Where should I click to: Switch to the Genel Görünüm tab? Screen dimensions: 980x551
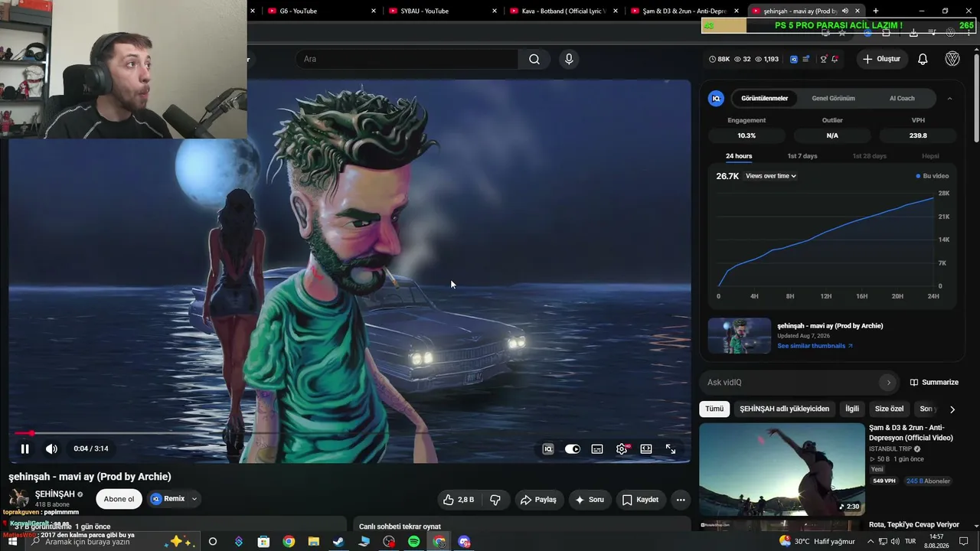point(833,98)
